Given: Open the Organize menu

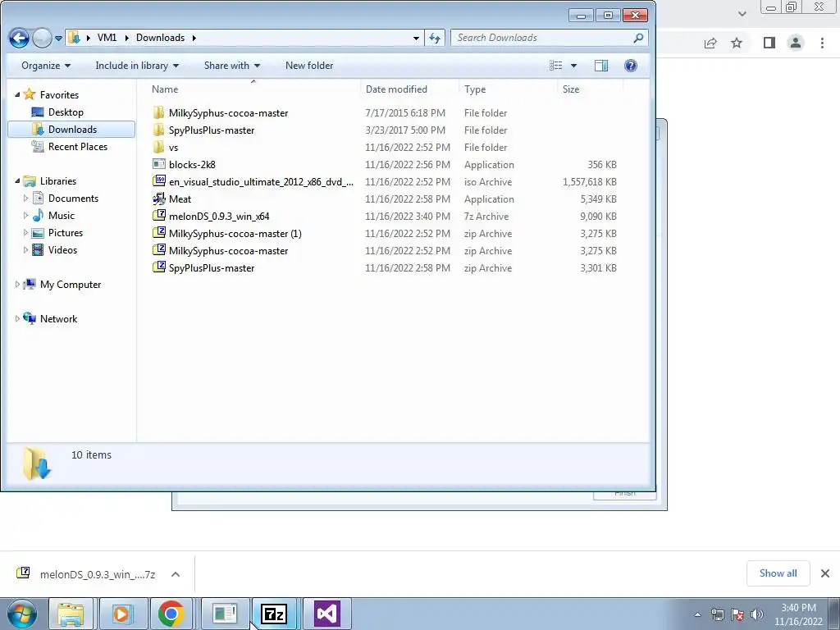Looking at the screenshot, I should (46, 66).
